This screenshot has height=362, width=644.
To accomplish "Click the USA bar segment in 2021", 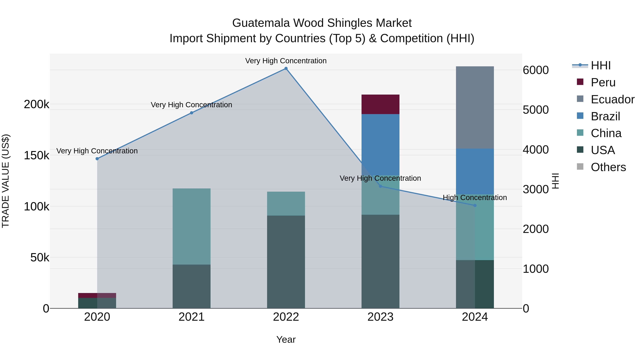I will [191, 286].
